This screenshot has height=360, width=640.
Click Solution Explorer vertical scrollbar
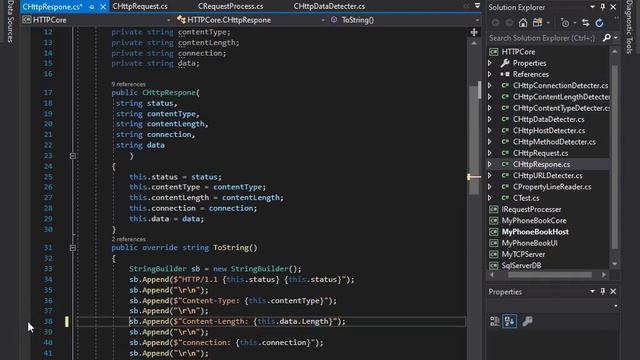pyautogui.click(x=614, y=157)
